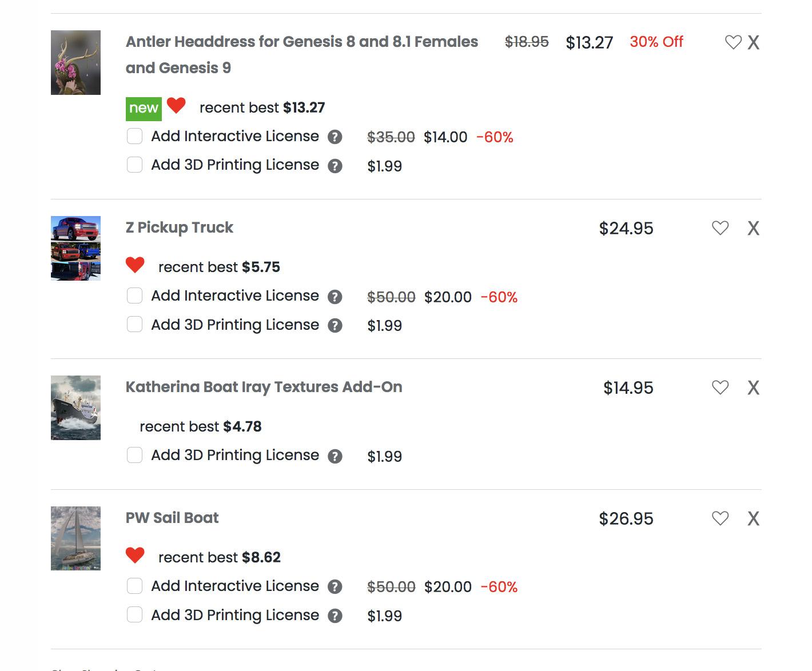Wishlist the Katherina Boat Iray Textures Add-On
This screenshot has height=671, width=812.
(x=720, y=388)
